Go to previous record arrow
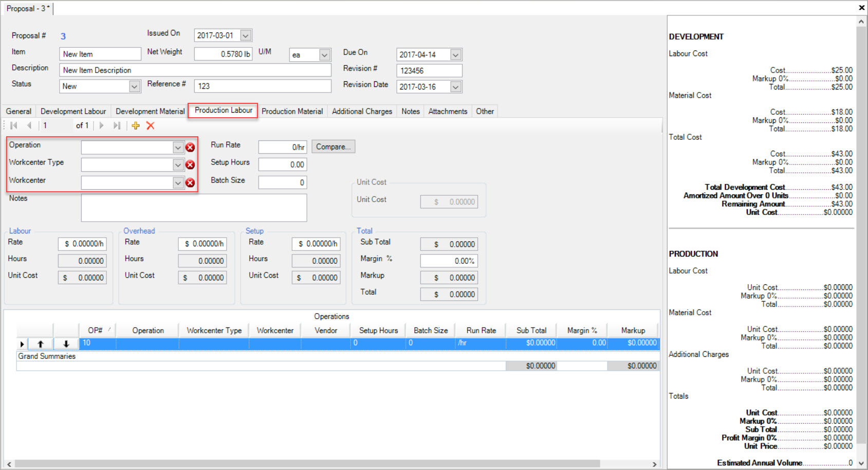 29,125
